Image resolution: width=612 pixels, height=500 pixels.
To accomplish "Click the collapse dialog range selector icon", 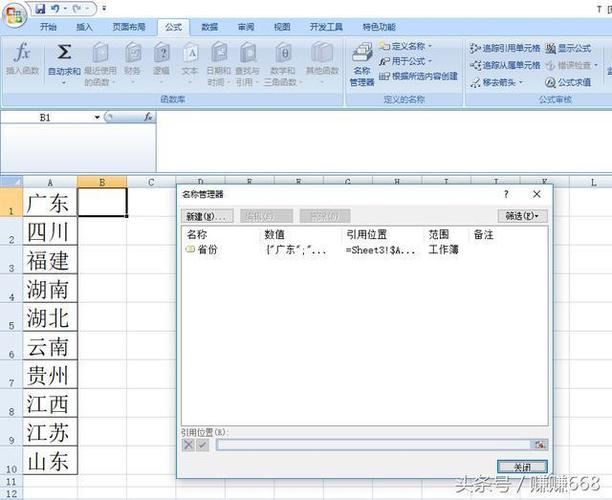I will 540,445.
